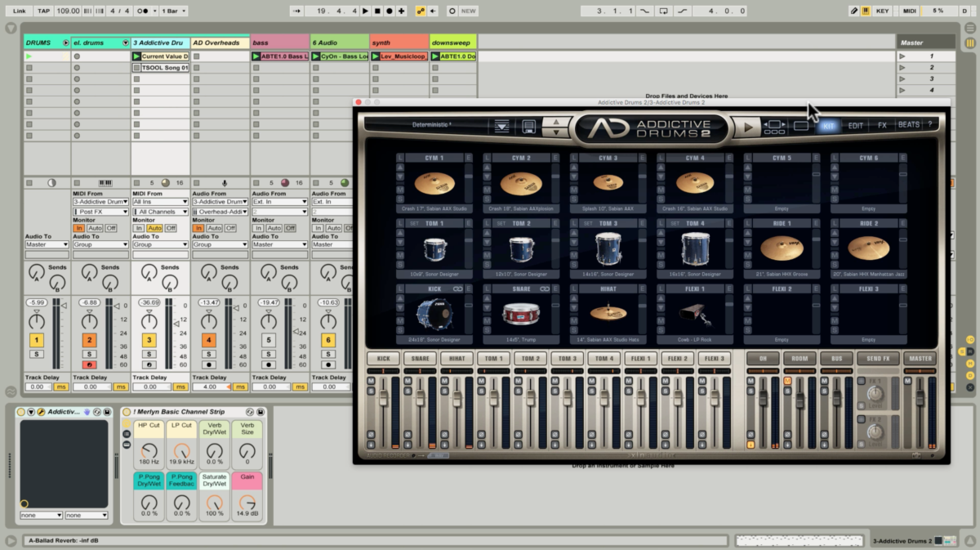Select the AD Overheads track header
Screen dimensions: 980x550
[x=220, y=42]
